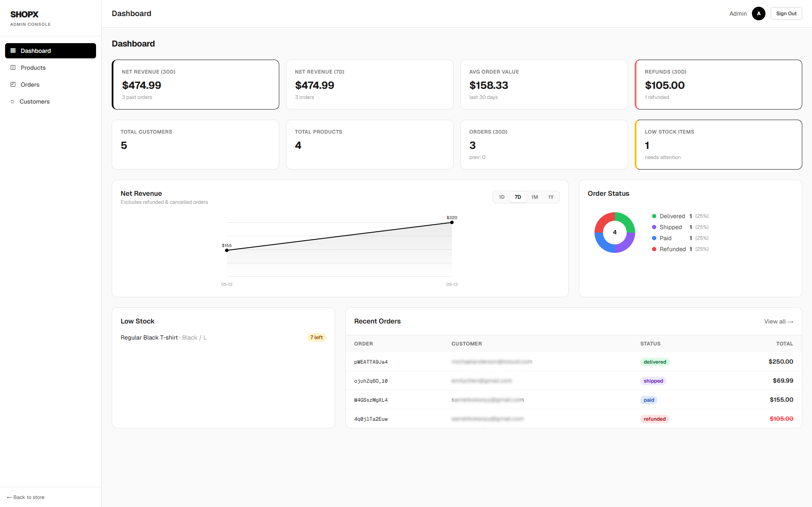Click the Low Stock Items card

click(718, 145)
